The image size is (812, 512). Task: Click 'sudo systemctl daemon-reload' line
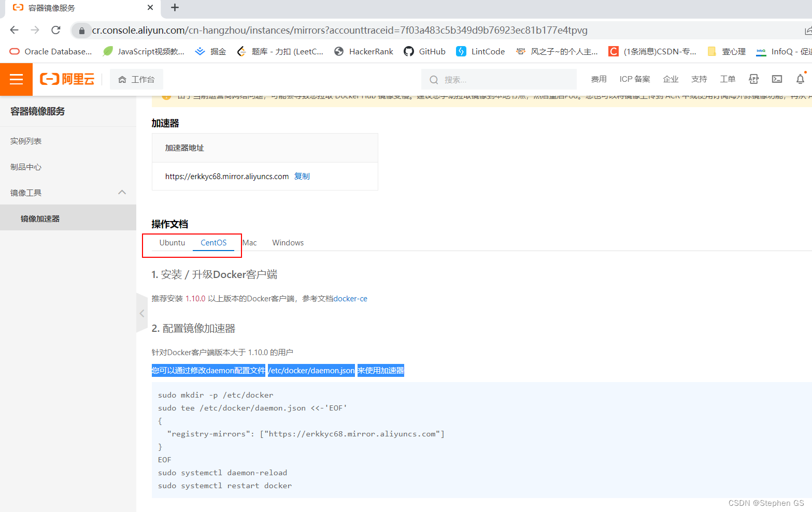[x=222, y=473]
